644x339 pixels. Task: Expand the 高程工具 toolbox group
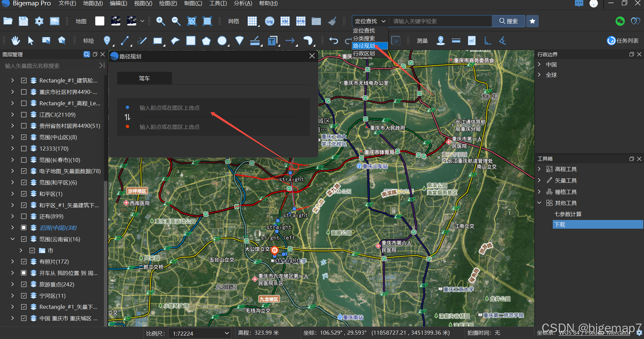click(539, 169)
